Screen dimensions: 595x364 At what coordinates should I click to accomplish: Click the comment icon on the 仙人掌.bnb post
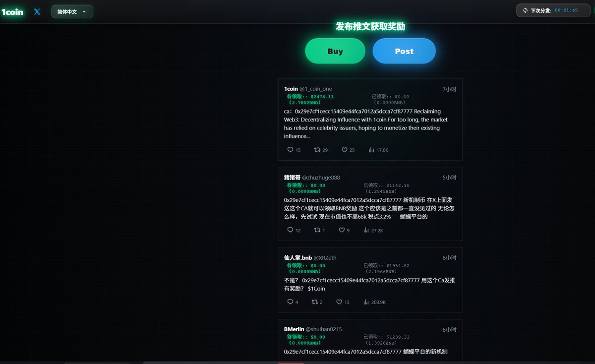[290, 302]
